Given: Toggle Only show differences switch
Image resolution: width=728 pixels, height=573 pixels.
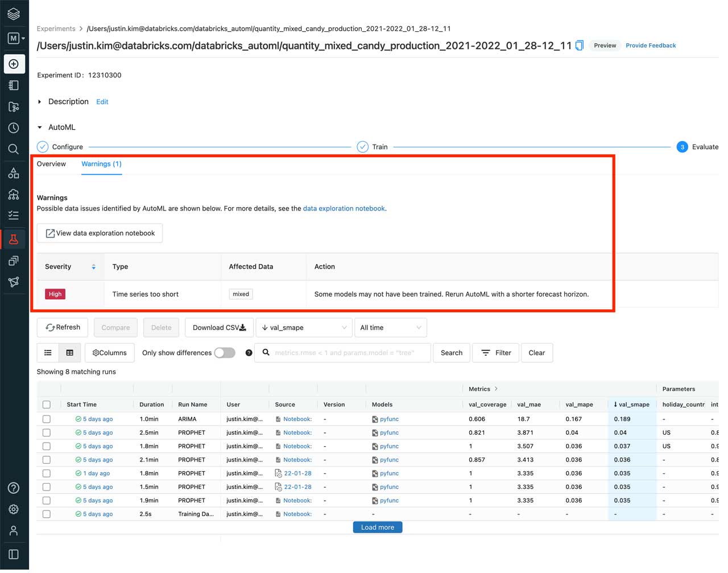Looking at the screenshot, I should click(x=225, y=353).
